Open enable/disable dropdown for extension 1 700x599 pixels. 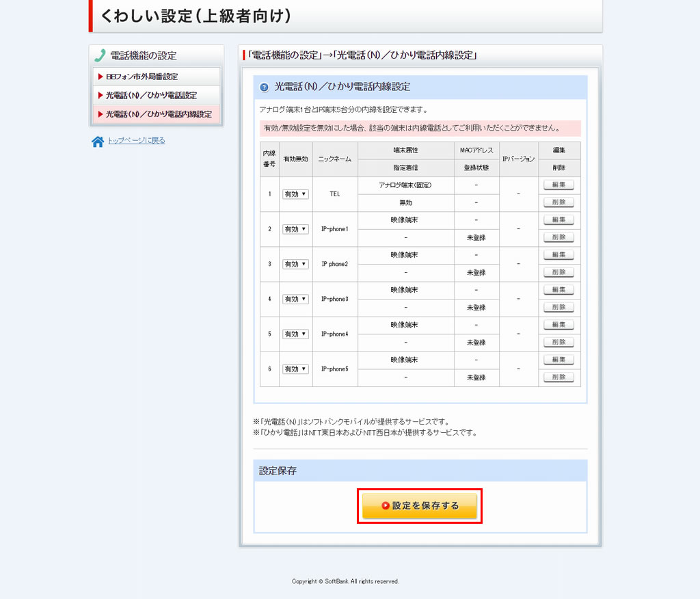pos(295,194)
